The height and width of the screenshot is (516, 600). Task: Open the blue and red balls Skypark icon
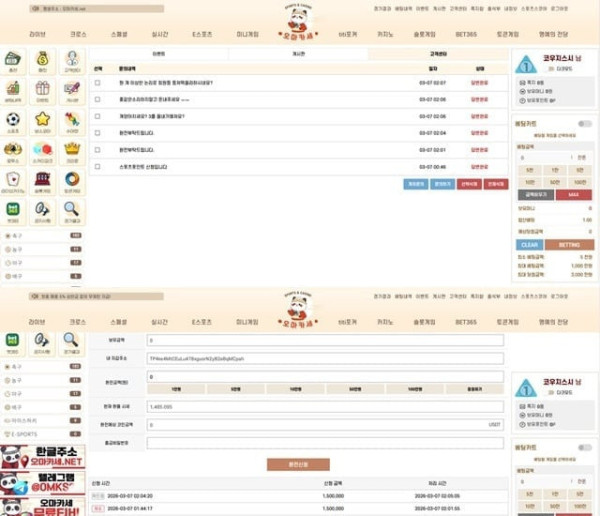pyautogui.click(x=42, y=152)
